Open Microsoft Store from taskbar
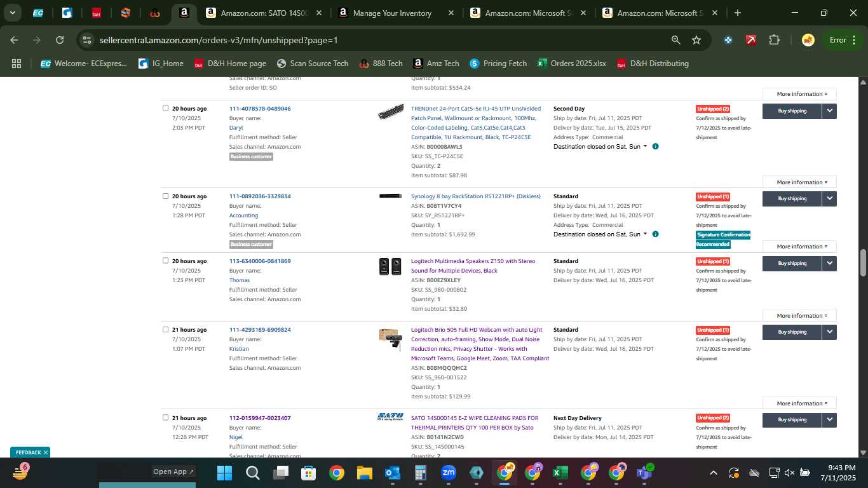The width and height of the screenshot is (868, 488). click(308, 473)
